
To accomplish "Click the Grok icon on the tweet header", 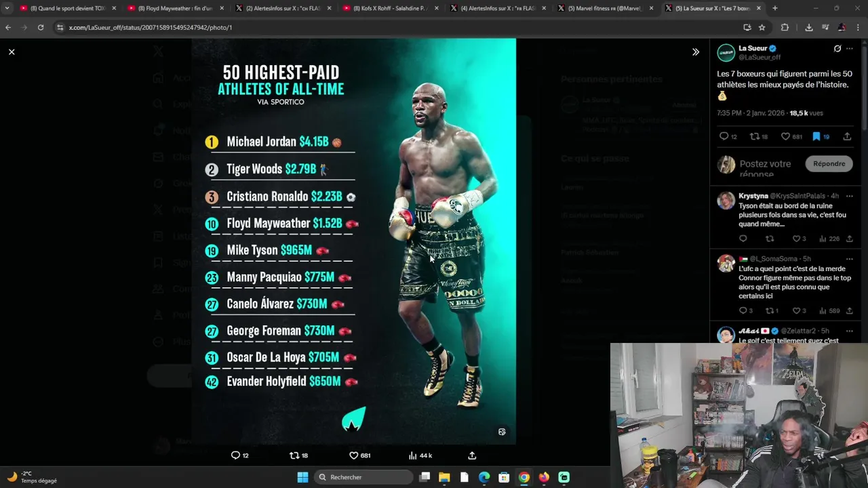I will (837, 48).
